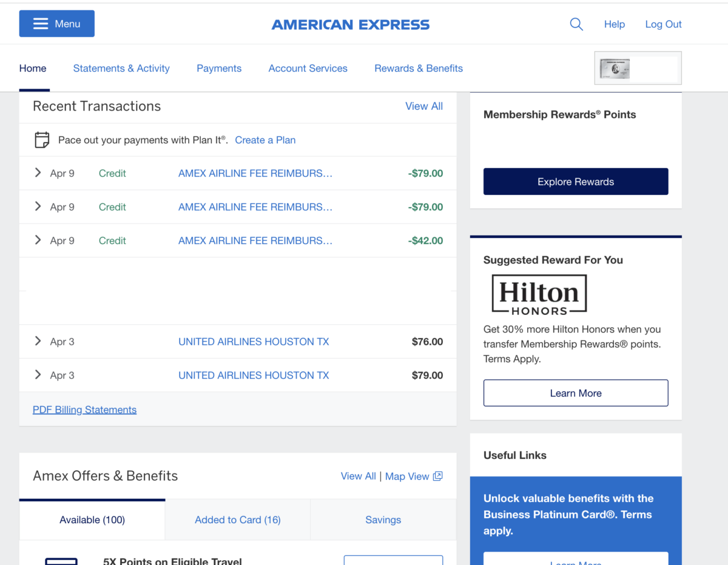Switch to Available (100) offers tab
This screenshot has height=565, width=728.
click(92, 519)
